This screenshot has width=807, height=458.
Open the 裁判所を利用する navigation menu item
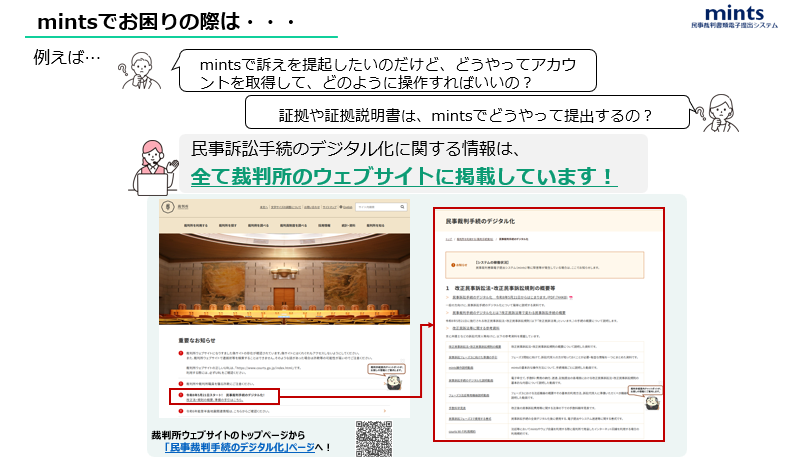pos(196,225)
